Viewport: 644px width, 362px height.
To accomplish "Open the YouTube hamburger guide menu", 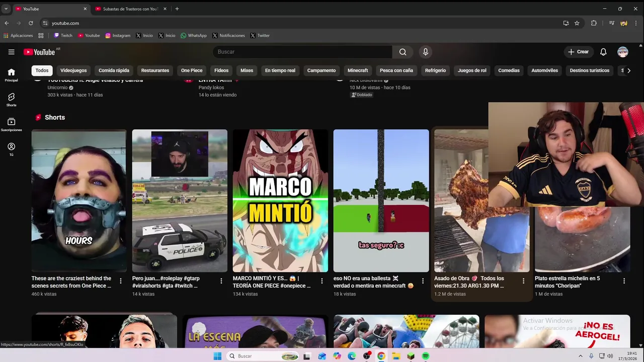I will [x=11, y=52].
